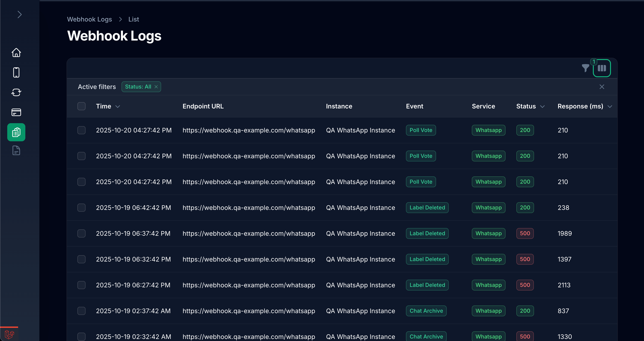Open the Home dashboard icon
Screen dimensions: 644x341
(x=16, y=53)
